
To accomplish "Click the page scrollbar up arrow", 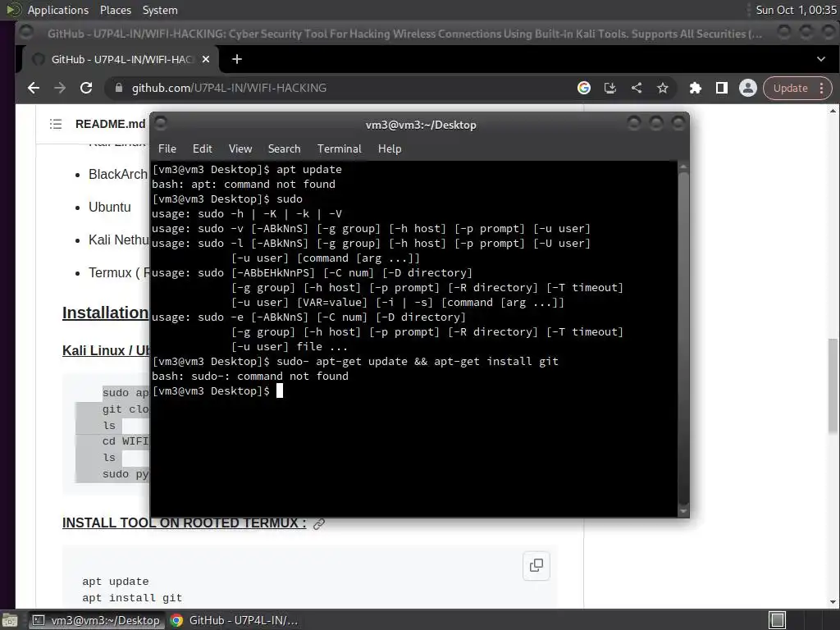I will [833, 111].
